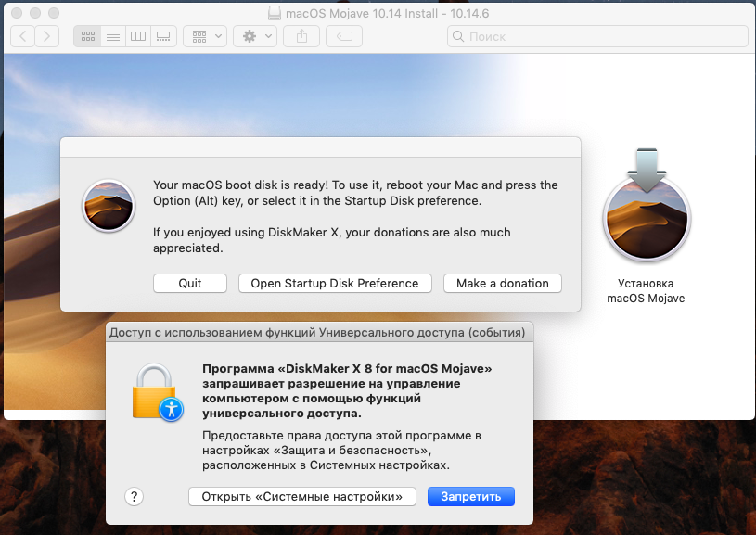Minimize the Finder window
Image resolution: width=756 pixels, height=535 pixels.
[35, 13]
